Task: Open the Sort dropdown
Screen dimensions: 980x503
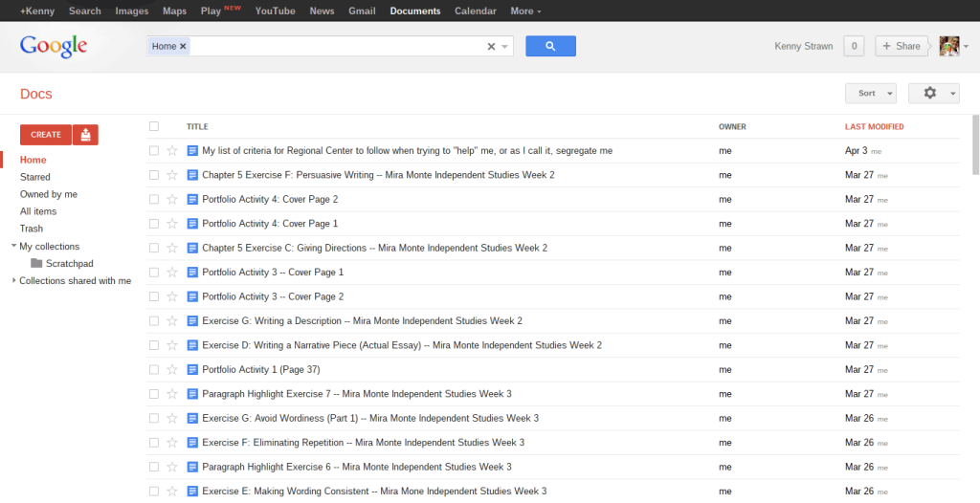Action: [x=870, y=93]
